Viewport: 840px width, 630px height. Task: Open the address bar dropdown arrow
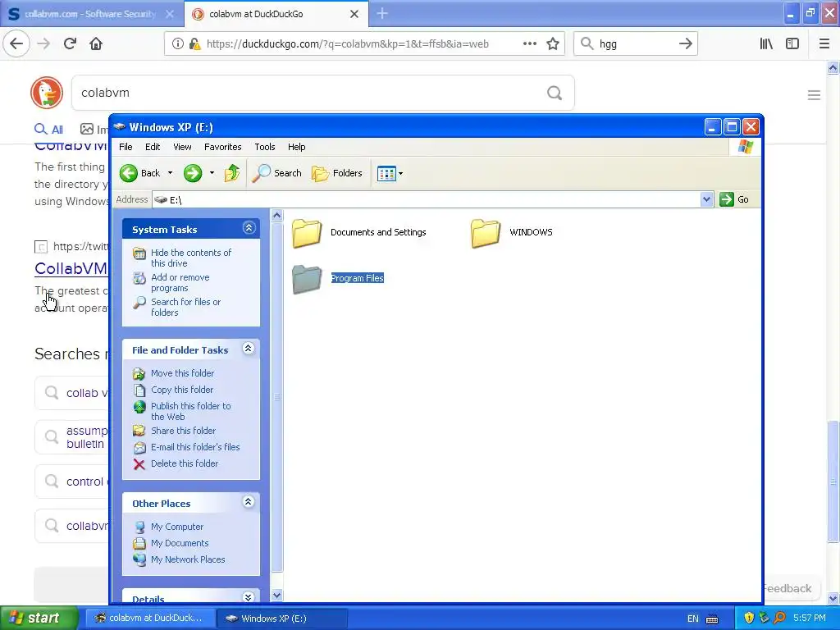(706, 199)
